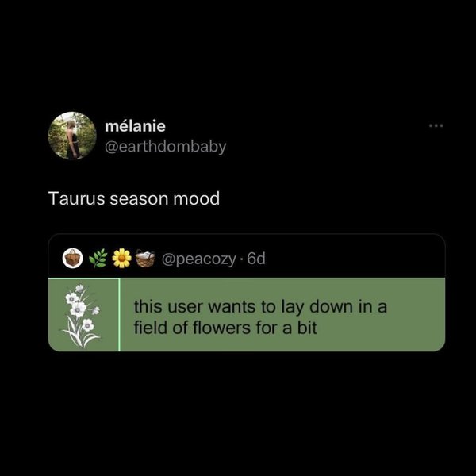The width and height of the screenshot is (476, 476).
Task: Click the light green vertical divider in userbox
Action: tap(119, 315)
